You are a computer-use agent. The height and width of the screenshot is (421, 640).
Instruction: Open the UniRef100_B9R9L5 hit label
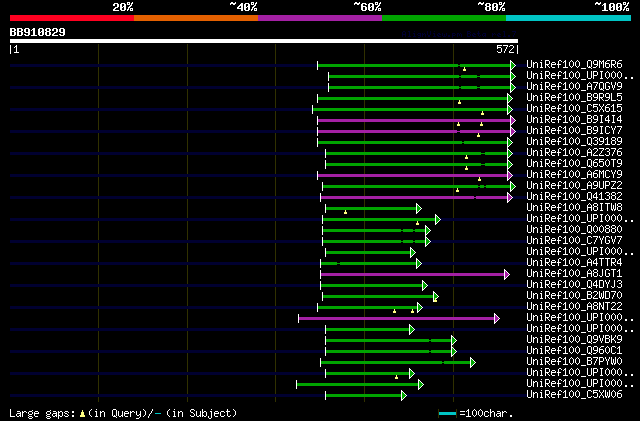[x=574, y=98]
